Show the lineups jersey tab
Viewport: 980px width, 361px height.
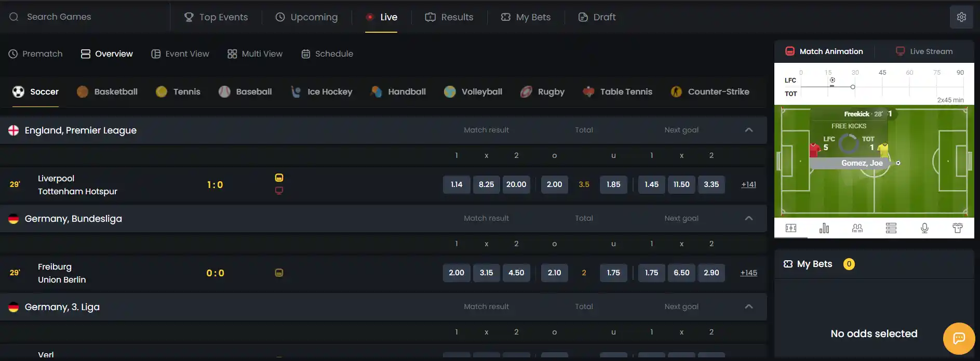(958, 228)
